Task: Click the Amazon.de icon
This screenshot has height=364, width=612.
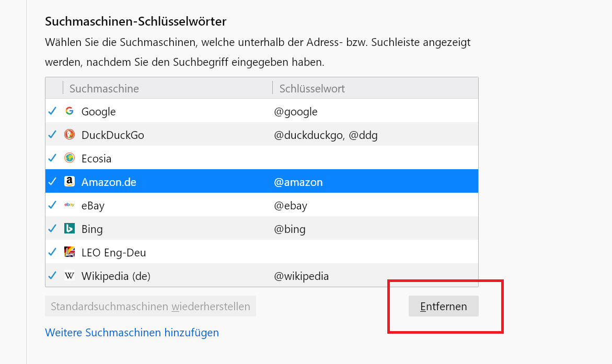Action: tap(69, 182)
